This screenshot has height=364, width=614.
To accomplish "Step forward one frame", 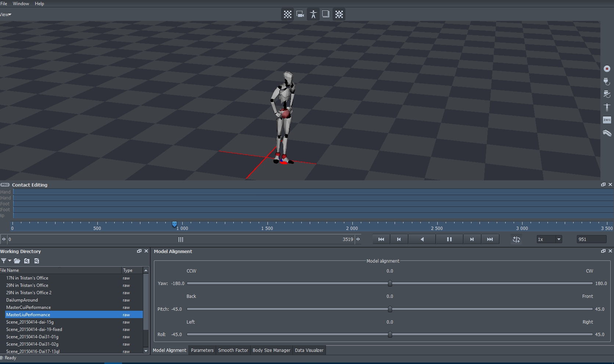I will pos(472,239).
